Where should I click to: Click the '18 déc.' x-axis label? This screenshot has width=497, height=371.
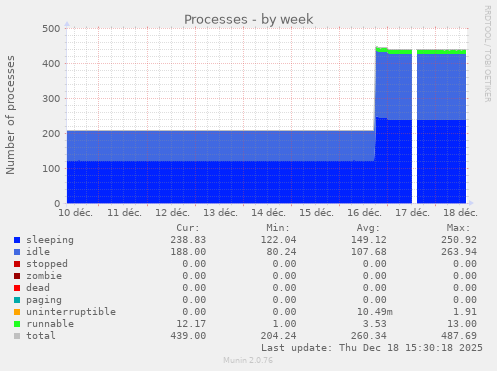tap(460, 213)
